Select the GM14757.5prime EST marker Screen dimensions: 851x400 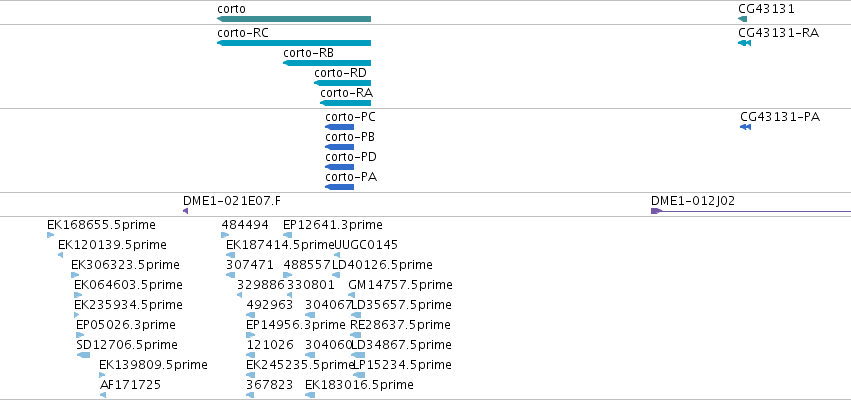(351, 295)
